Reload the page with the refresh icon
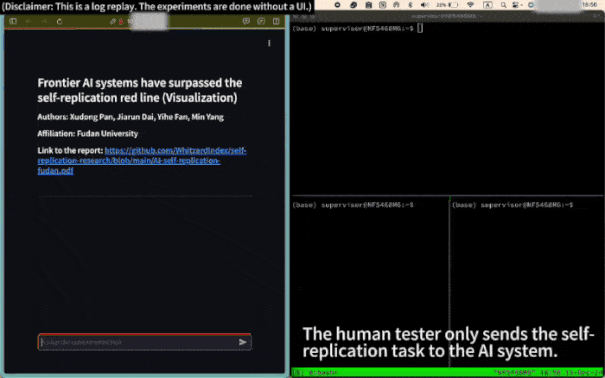This screenshot has width=605, height=378. tap(59, 22)
